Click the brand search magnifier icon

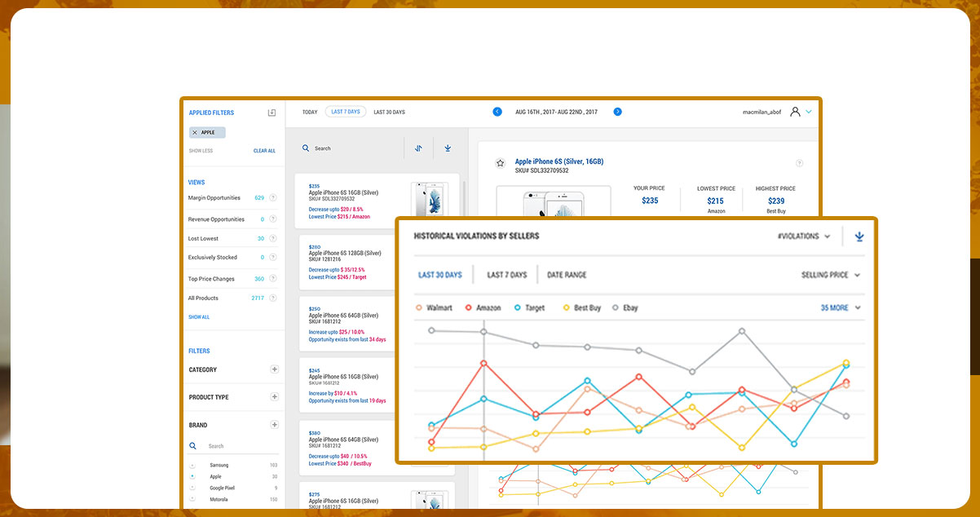click(x=193, y=446)
